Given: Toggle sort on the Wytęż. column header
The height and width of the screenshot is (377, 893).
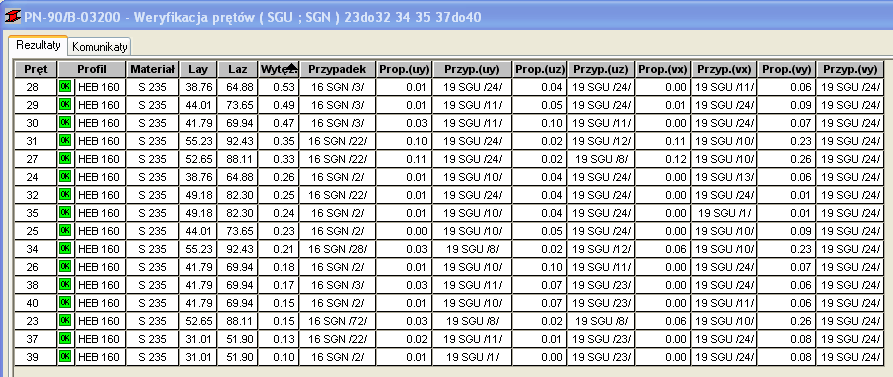Looking at the screenshot, I should (279, 69).
